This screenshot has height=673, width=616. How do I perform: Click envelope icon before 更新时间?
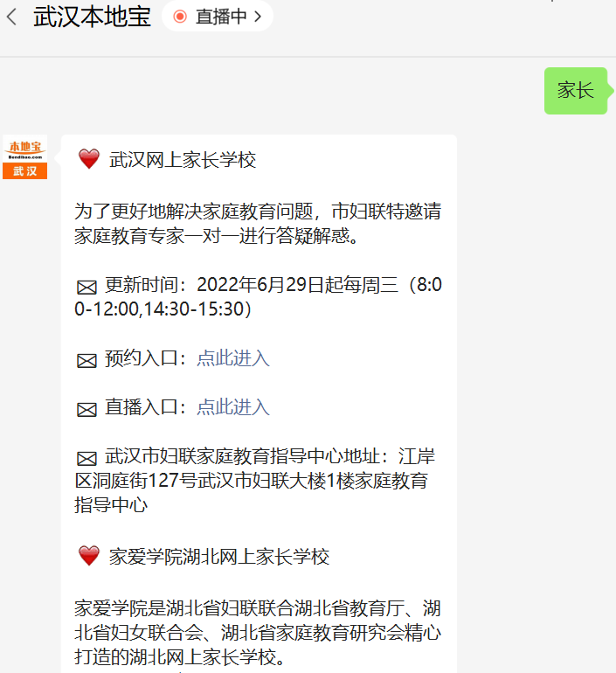[87, 287]
